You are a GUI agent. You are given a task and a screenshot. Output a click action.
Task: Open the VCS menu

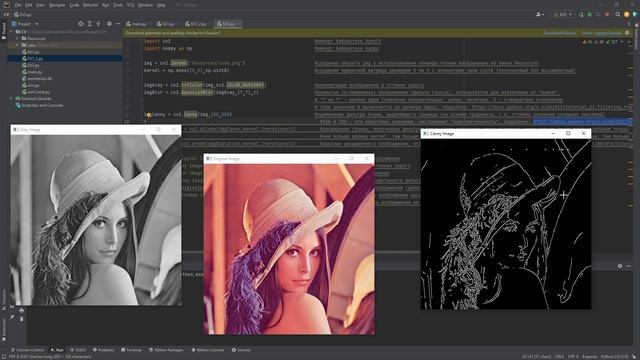131,5
